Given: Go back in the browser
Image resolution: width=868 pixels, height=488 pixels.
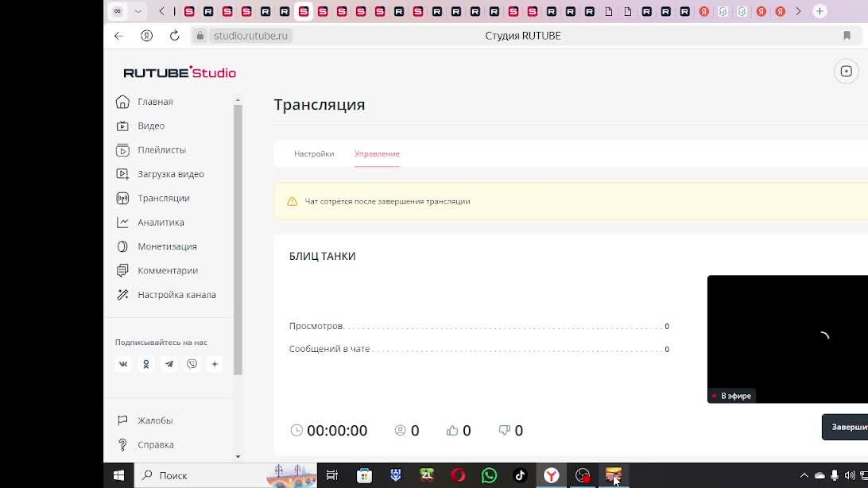Looking at the screenshot, I should (x=119, y=36).
